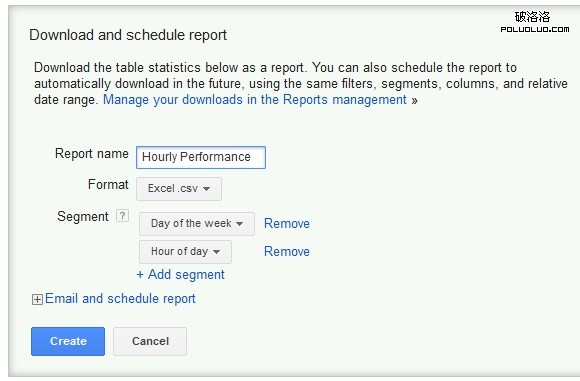Open the Email and schedule report section

(120, 299)
